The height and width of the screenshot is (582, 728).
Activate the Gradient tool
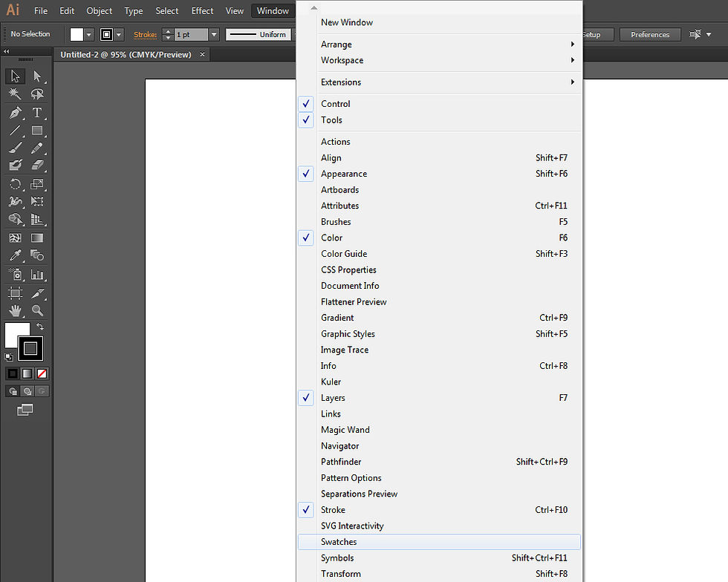pos(37,238)
